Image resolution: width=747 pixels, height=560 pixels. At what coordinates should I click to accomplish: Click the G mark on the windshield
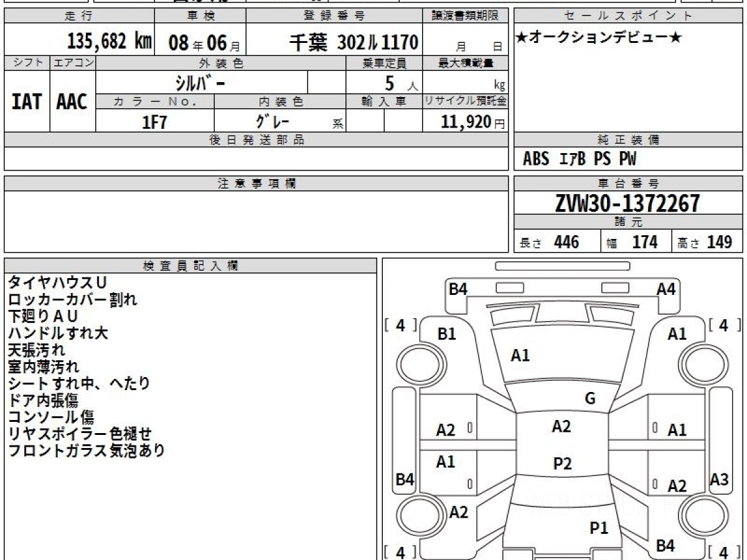coord(591,399)
